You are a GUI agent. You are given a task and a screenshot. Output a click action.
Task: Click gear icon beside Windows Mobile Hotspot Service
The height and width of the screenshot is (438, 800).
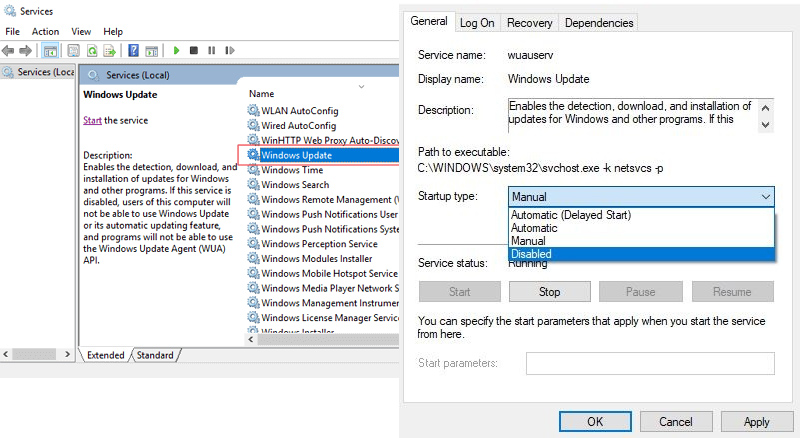tap(253, 273)
